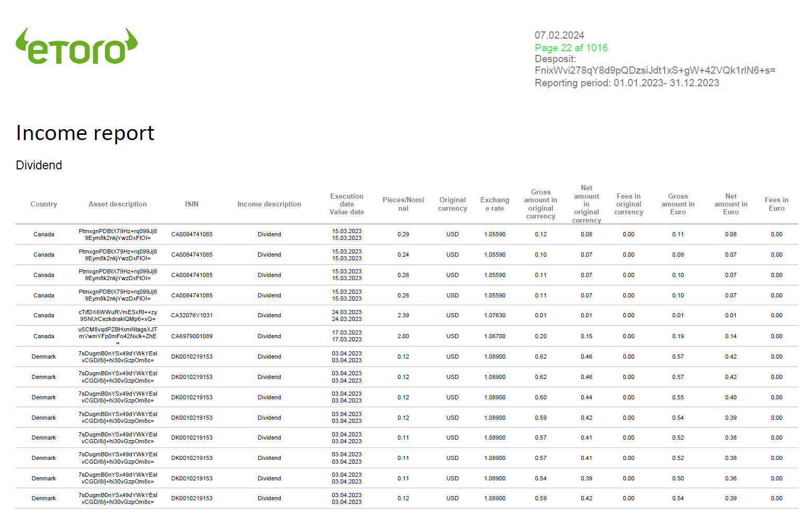
Task: Click gross Euro amount 0.55
Action: click(678, 397)
